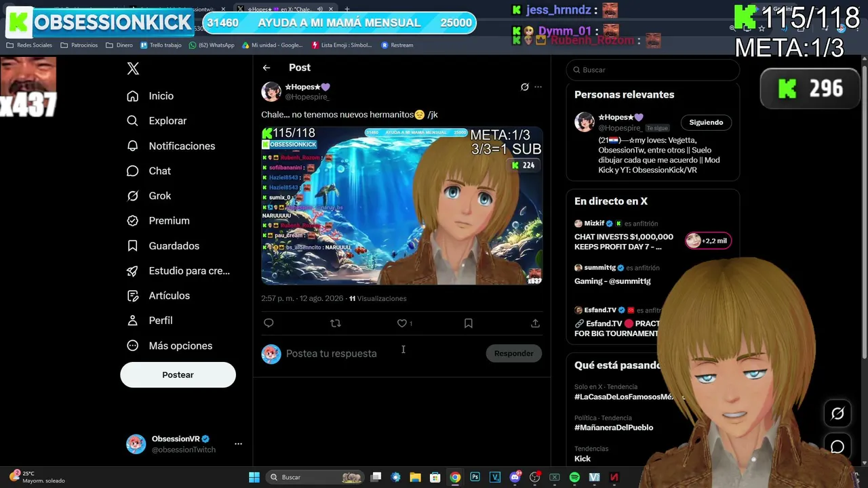Open File Explorer from the taskbar
Screen dimensions: 868x488
[x=416, y=477]
